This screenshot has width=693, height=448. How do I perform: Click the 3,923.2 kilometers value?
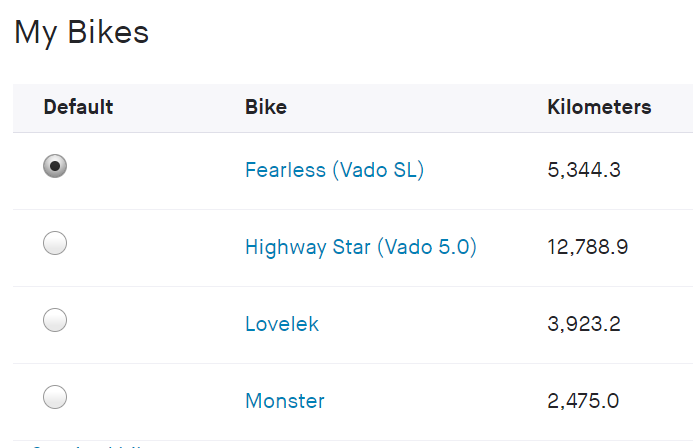584,324
